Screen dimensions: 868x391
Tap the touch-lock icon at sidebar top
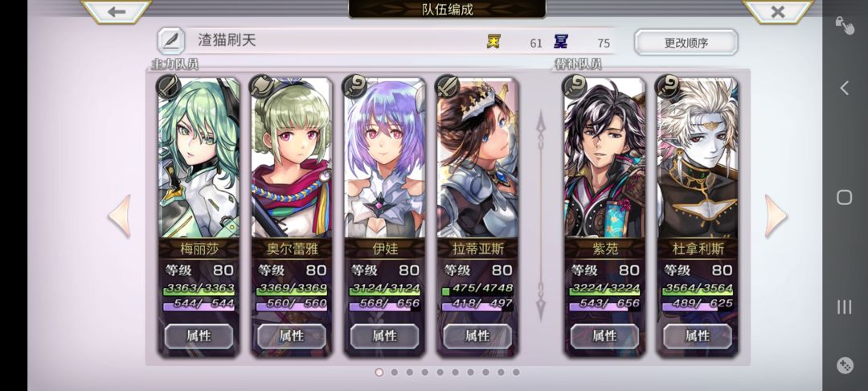[844, 25]
